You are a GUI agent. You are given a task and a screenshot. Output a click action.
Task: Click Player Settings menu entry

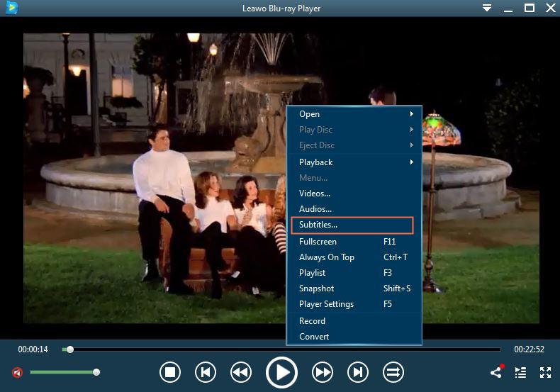326,304
